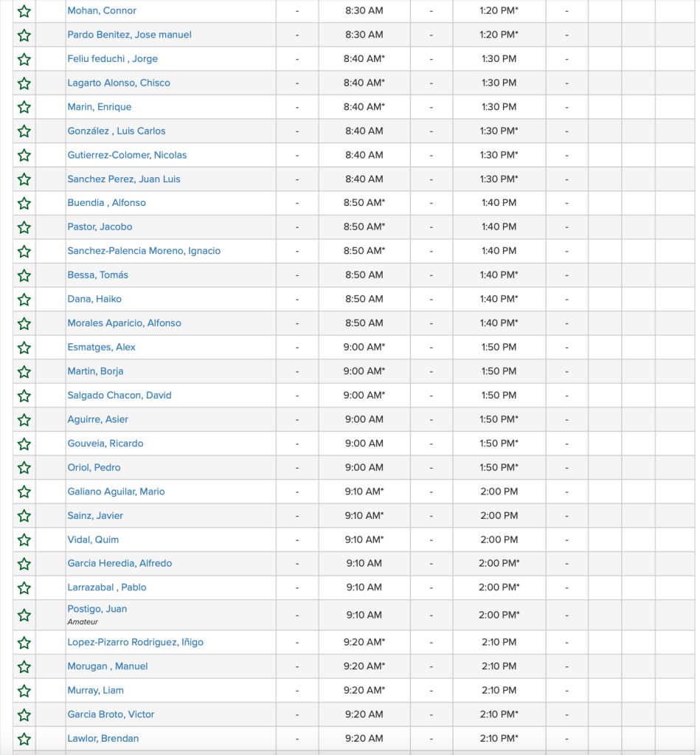Open Ignacio Sanchez-Palencia Moreno's profile link

144,251
